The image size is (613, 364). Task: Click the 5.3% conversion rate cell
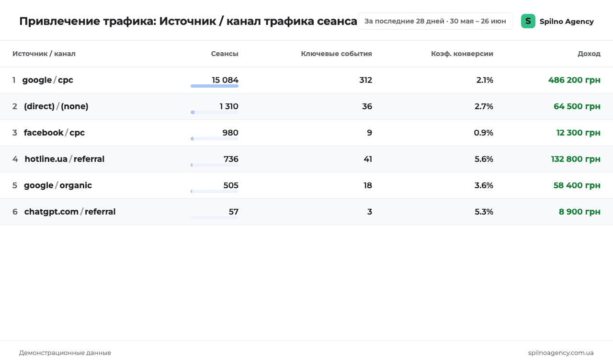[484, 212]
